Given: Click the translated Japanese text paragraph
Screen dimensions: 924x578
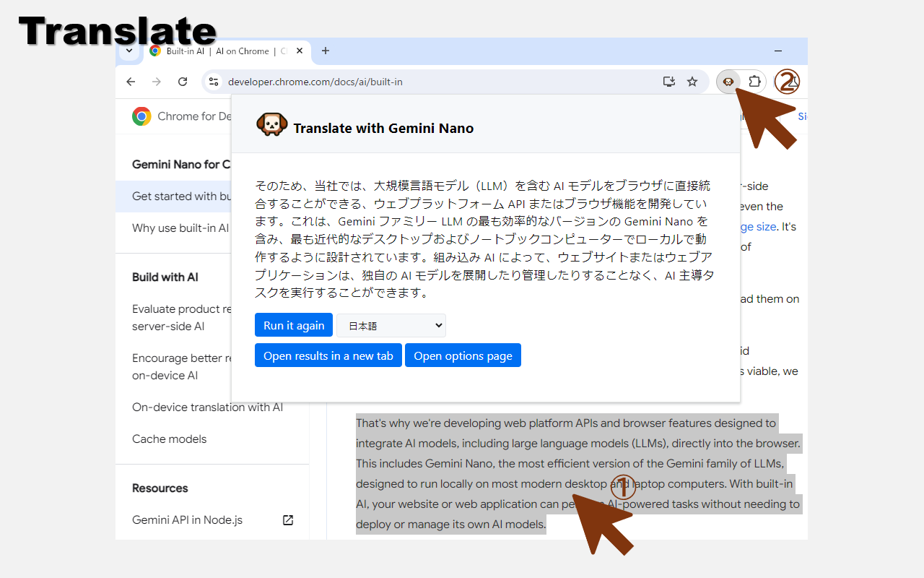Looking at the screenshot, I should 485,239.
